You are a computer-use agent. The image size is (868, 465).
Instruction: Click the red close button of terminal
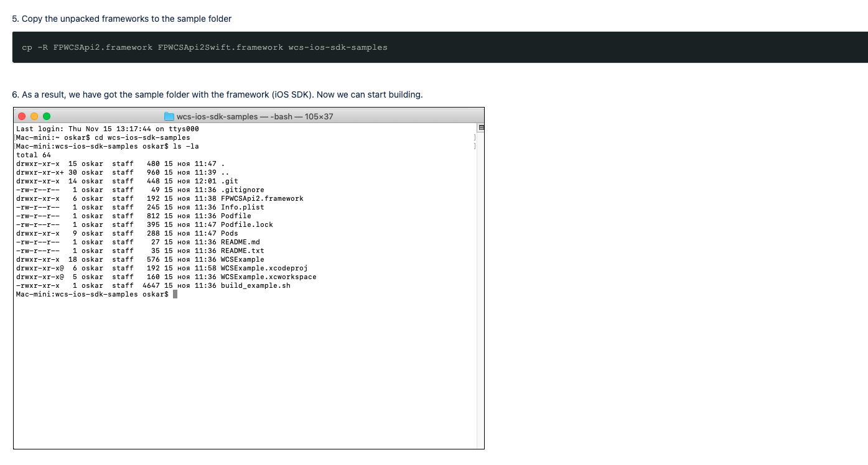22,116
